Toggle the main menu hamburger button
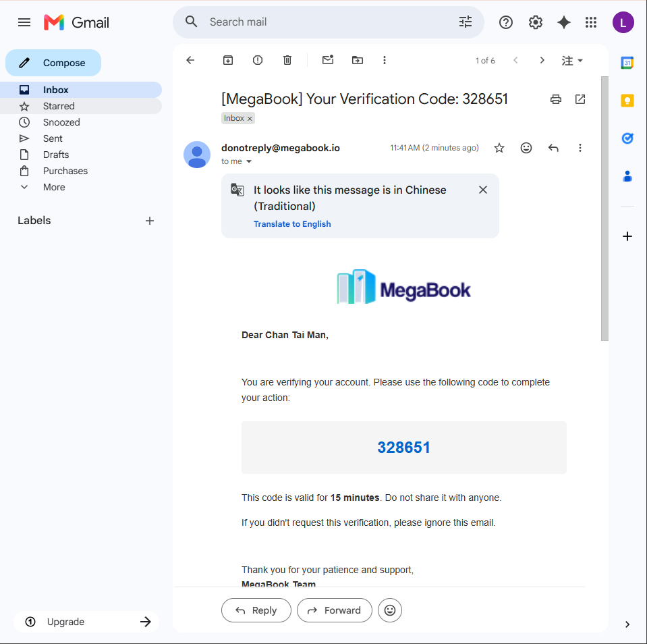 coord(24,22)
